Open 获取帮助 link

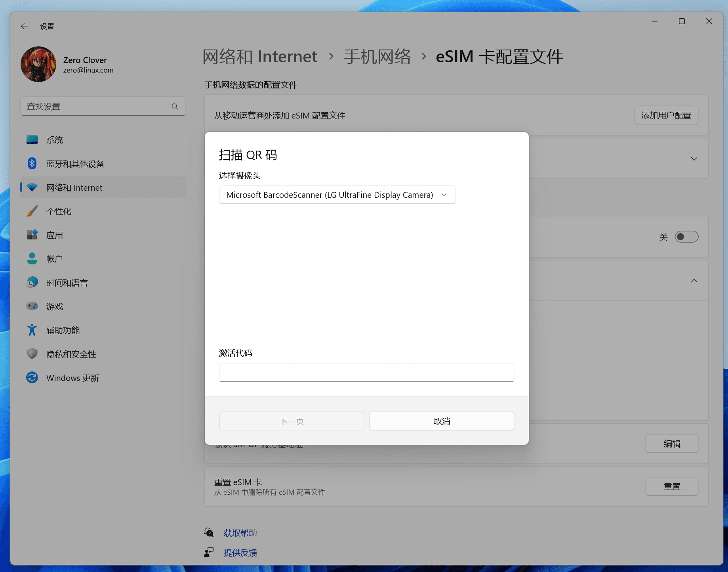240,533
